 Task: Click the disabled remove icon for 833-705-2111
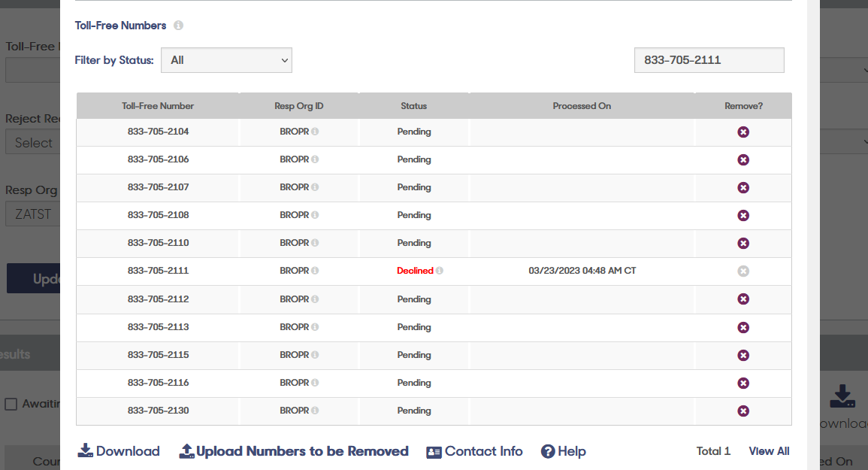(x=743, y=271)
